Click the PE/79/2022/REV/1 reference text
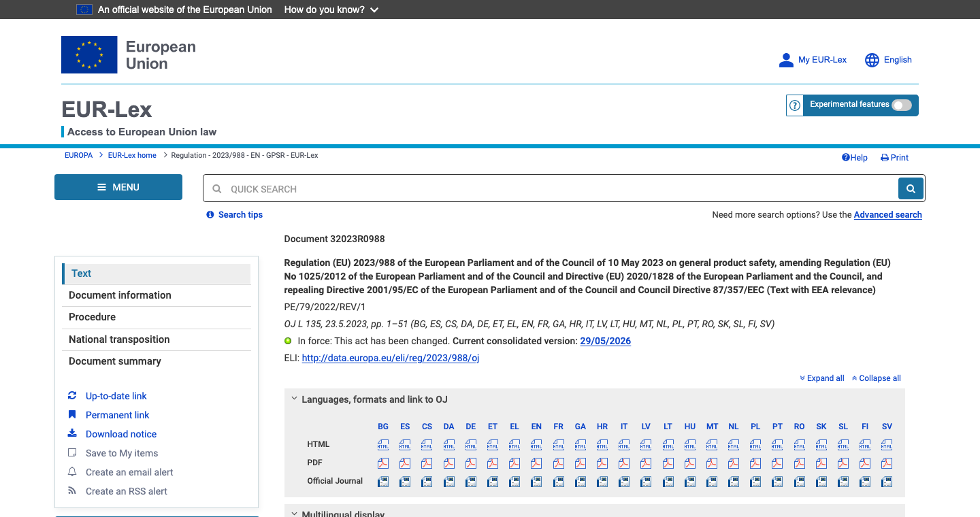The height and width of the screenshot is (517, 980). [325, 307]
